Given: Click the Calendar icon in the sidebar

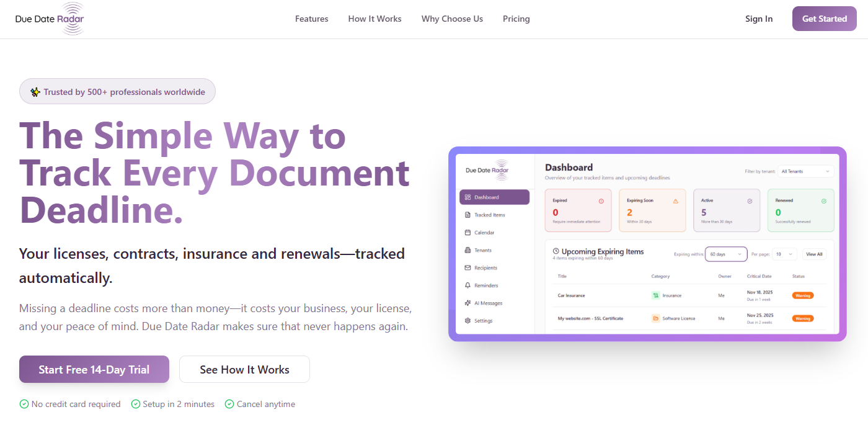Looking at the screenshot, I should click(467, 233).
